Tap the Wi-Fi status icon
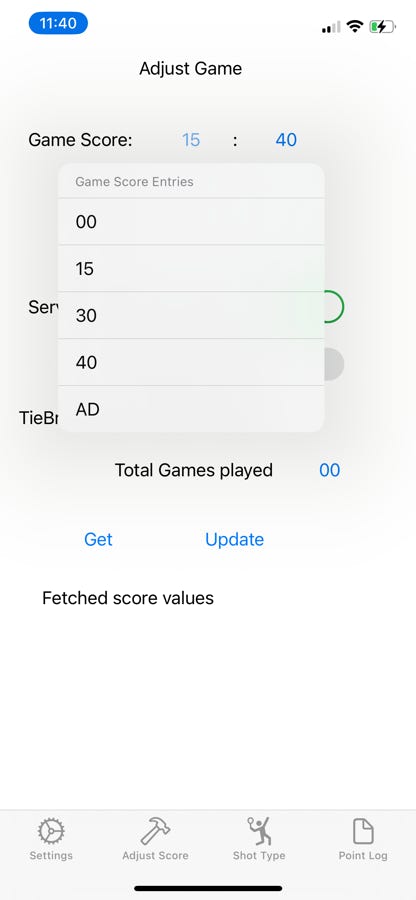 tap(355, 26)
